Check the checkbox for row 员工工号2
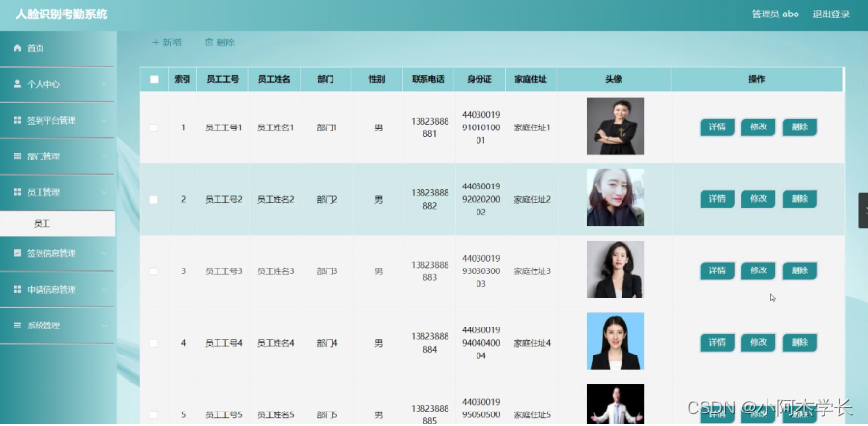Screen dimensions: 868x426 [x=154, y=200]
